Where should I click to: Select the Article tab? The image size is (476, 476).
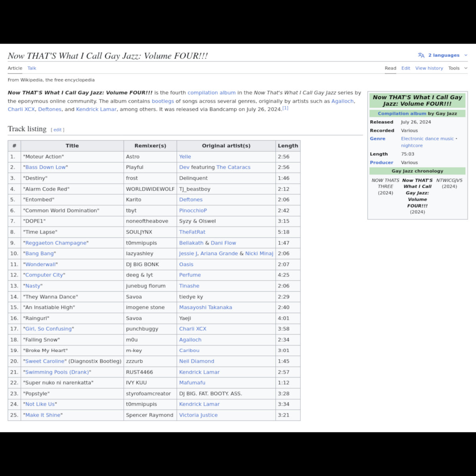click(x=15, y=68)
